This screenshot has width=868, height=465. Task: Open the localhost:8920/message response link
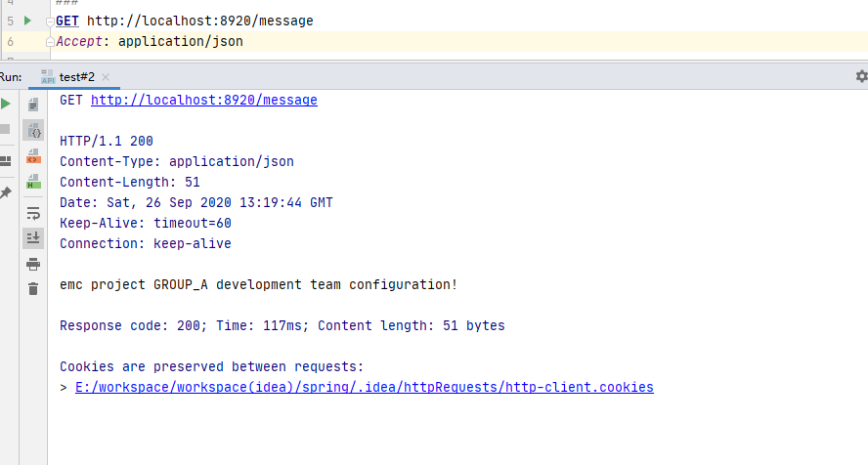click(203, 101)
